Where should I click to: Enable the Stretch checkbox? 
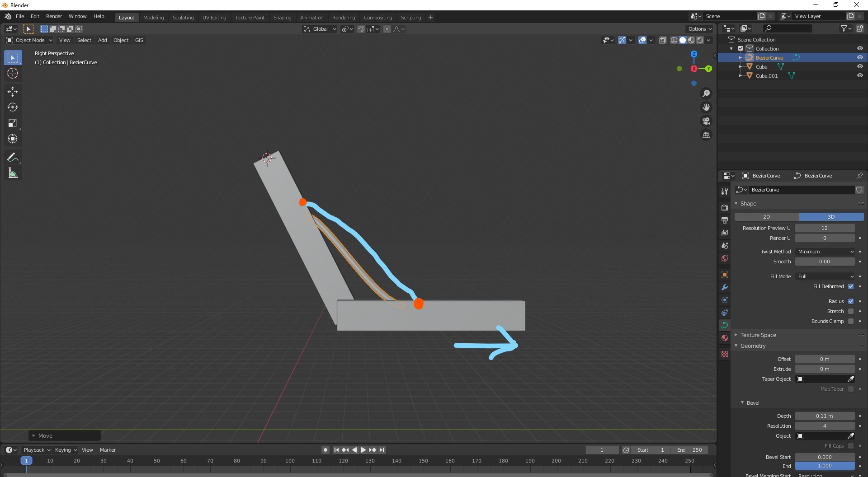click(x=851, y=311)
